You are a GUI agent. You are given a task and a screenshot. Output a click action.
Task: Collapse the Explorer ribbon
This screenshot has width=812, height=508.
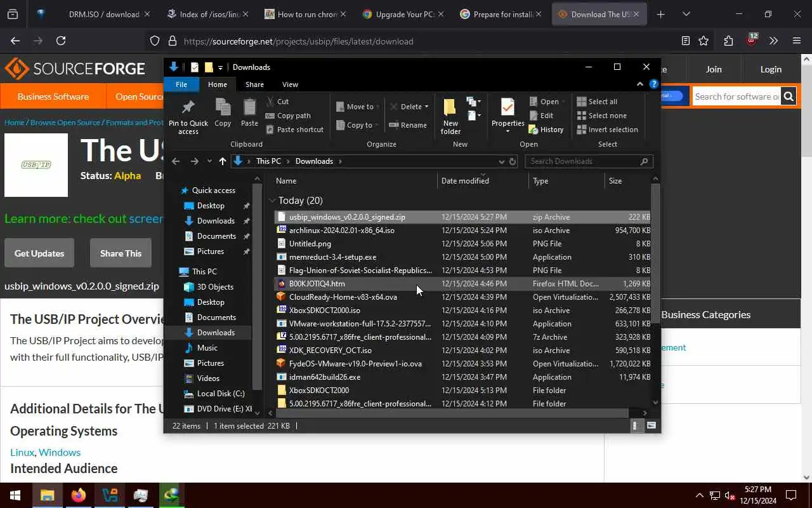[640, 84]
